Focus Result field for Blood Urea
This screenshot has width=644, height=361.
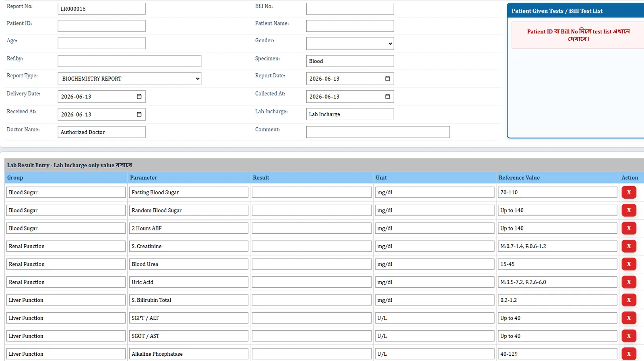pos(312,264)
